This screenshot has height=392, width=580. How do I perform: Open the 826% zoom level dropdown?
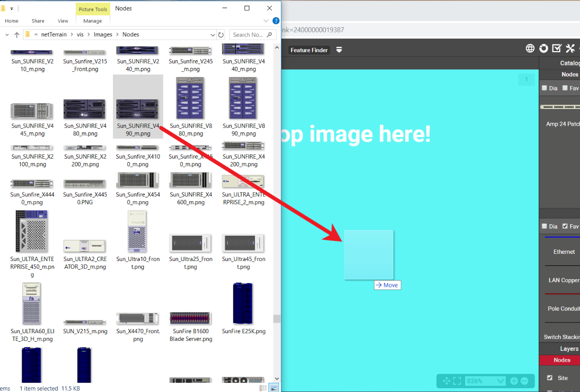pyautogui.click(x=501, y=381)
